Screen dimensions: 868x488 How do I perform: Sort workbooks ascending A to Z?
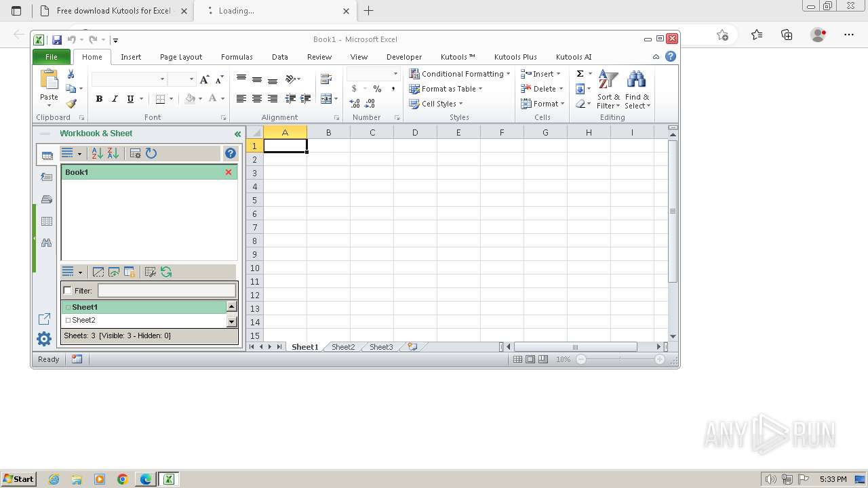(98, 154)
